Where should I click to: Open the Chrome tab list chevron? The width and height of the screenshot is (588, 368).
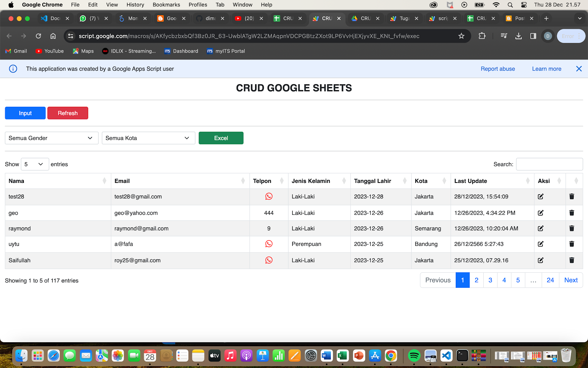(x=580, y=18)
